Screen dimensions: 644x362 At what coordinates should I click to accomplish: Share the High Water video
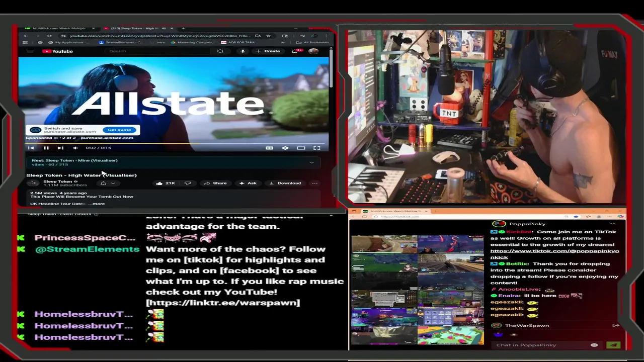(215, 183)
